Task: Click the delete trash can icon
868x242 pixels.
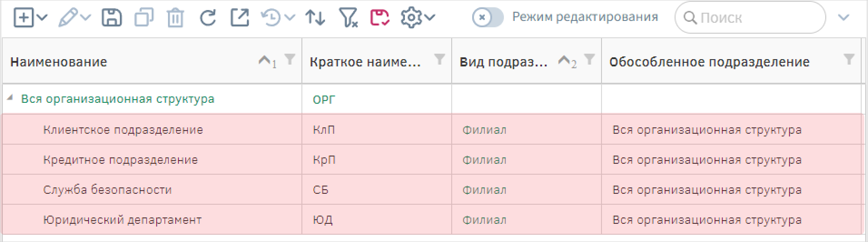Action: tap(175, 18)
